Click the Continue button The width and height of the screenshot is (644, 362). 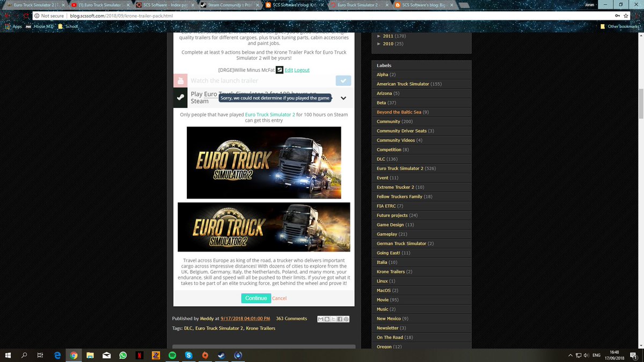[x=255, y=298]
